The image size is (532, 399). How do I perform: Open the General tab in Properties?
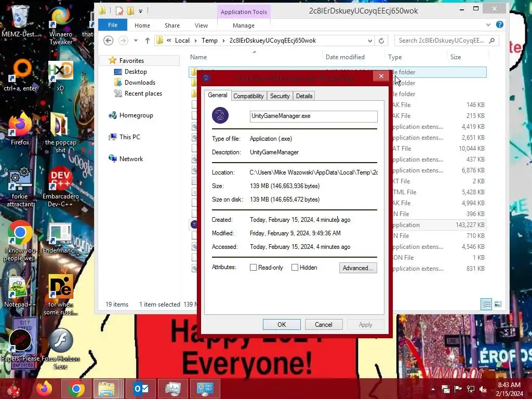tap(218, 95)
